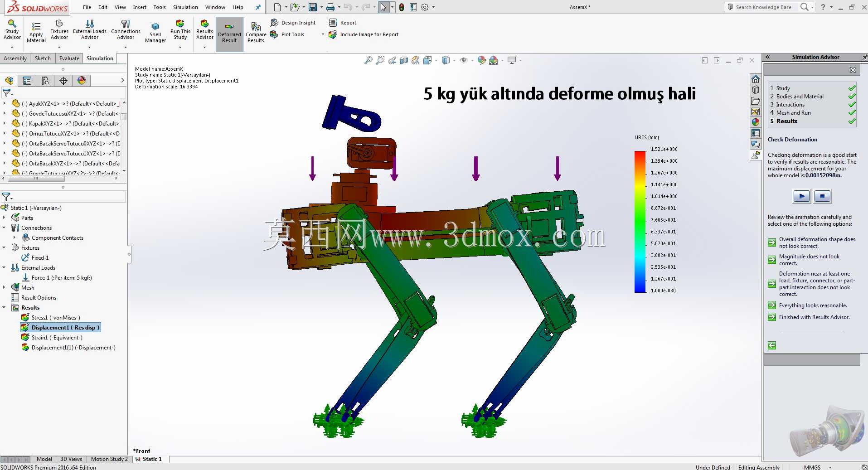This screenshot has height=470, width=868.
Task: Open Options gear icon
Action: (x=425, y=7)
